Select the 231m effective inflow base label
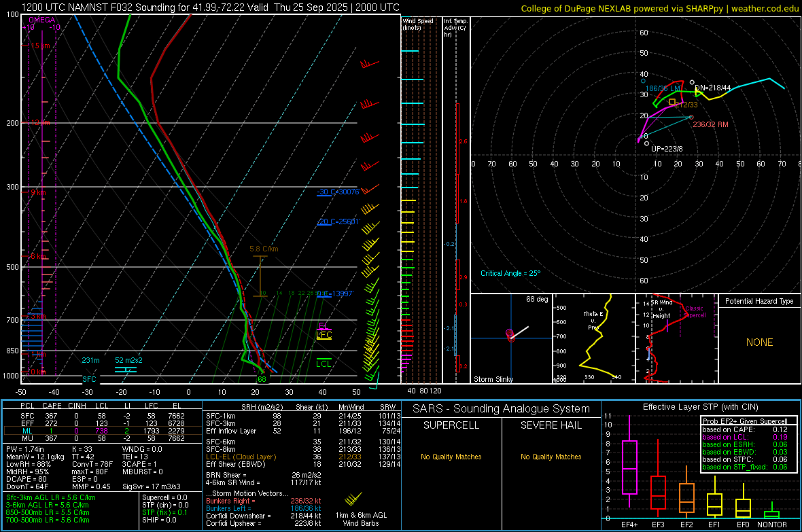The image size is (802, 532). tap(90, 360)
